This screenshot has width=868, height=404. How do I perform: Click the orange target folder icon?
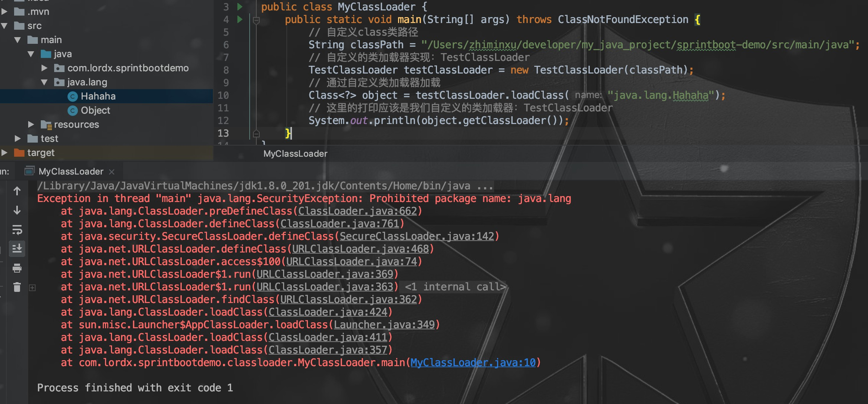point(19,153)
